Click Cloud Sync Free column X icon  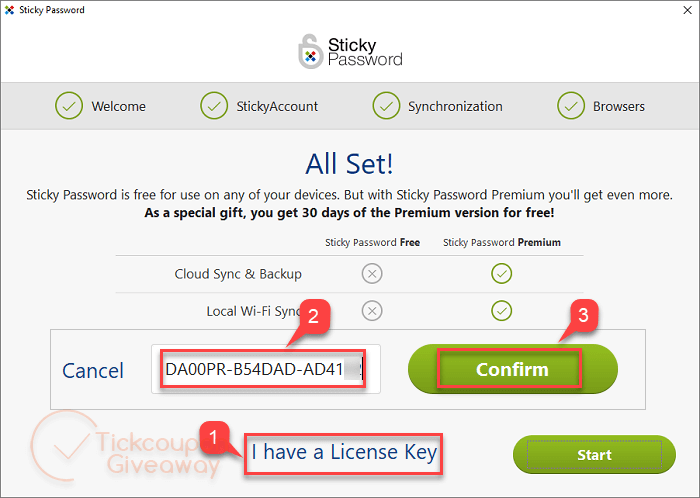pos(372,274)
